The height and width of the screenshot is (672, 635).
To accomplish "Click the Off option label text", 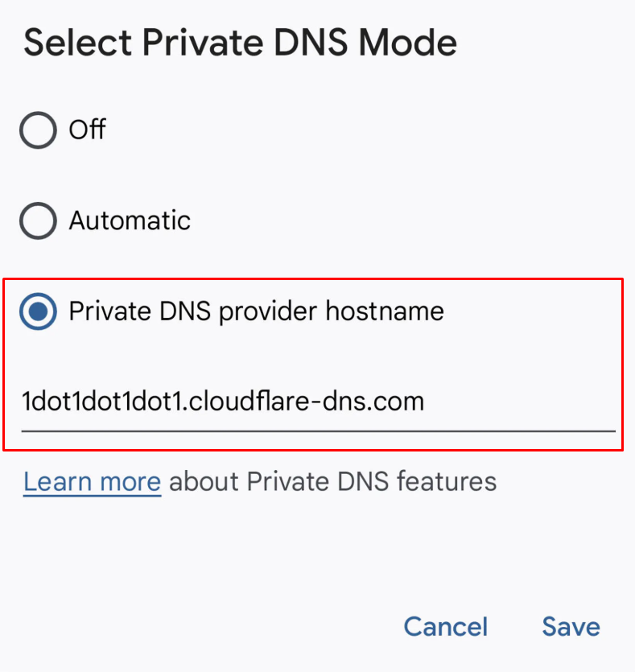I will pyautogui.click(x=87, y=130).
